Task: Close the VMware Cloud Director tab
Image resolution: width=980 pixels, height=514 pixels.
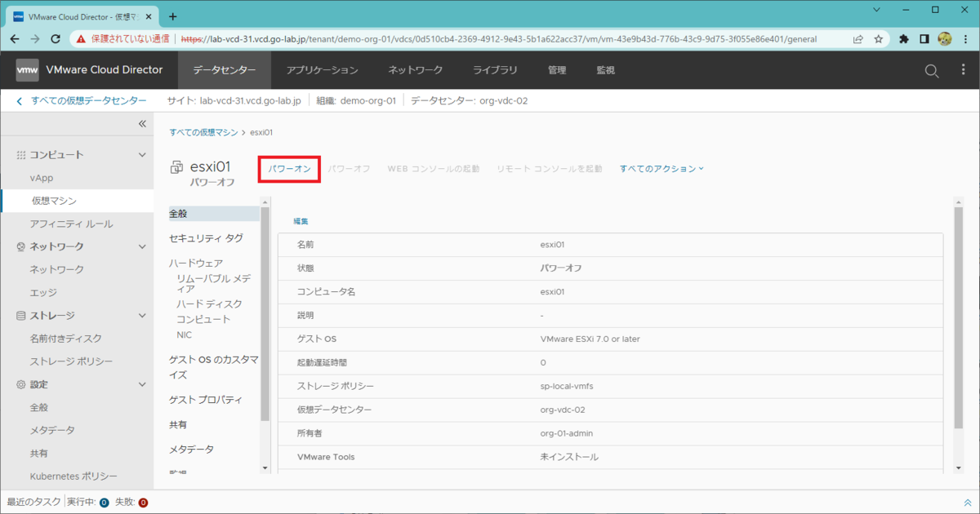Action: click(149, 16)
